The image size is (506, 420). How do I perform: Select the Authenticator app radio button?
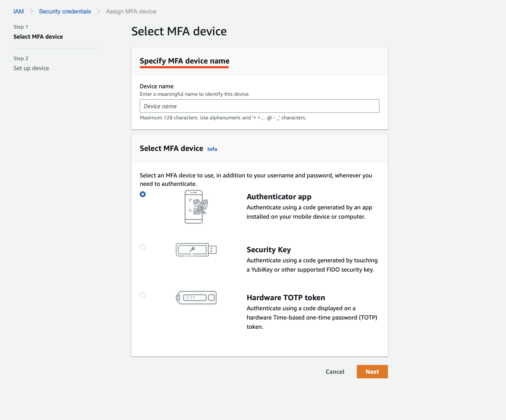click(x=143, y=194)
